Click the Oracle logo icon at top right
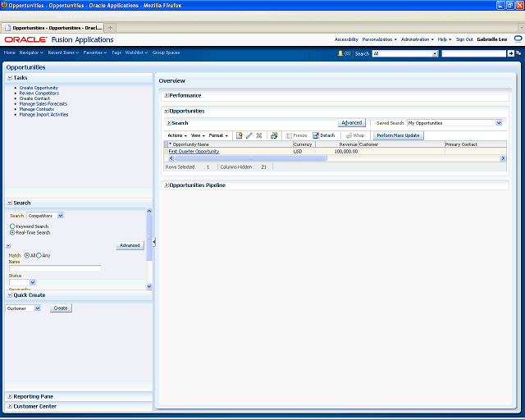Image resolution: width=525 pixels, height=420 pixels. click(518, 39)
